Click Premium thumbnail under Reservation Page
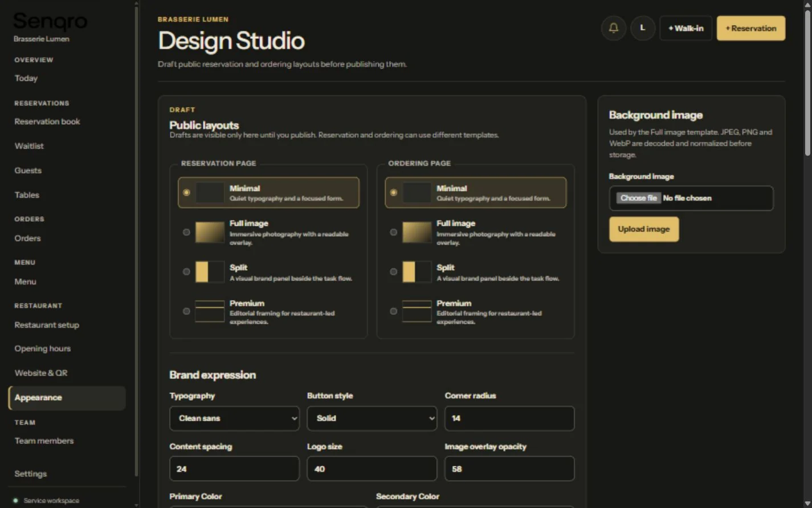The width and height of the screenshot is (812, 508). 210,311
